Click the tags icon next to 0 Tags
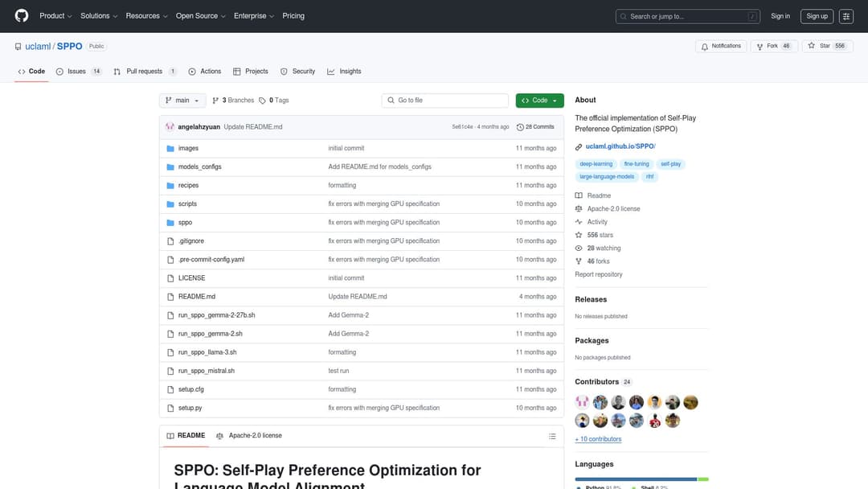Image resolution: width=868 pixels, height=489 pixels. coord(262,101)
